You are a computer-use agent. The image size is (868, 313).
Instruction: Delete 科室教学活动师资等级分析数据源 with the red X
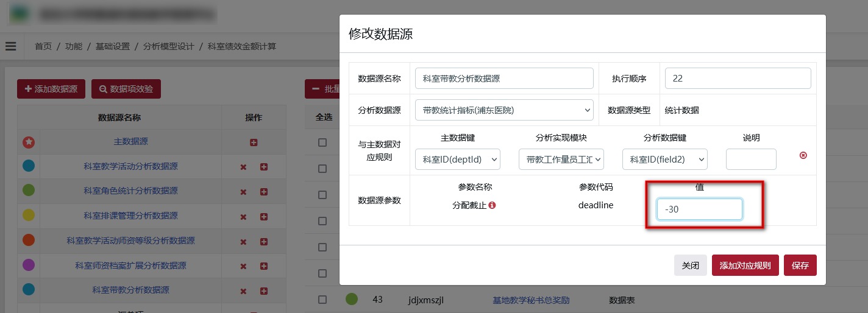click(243, 241)
